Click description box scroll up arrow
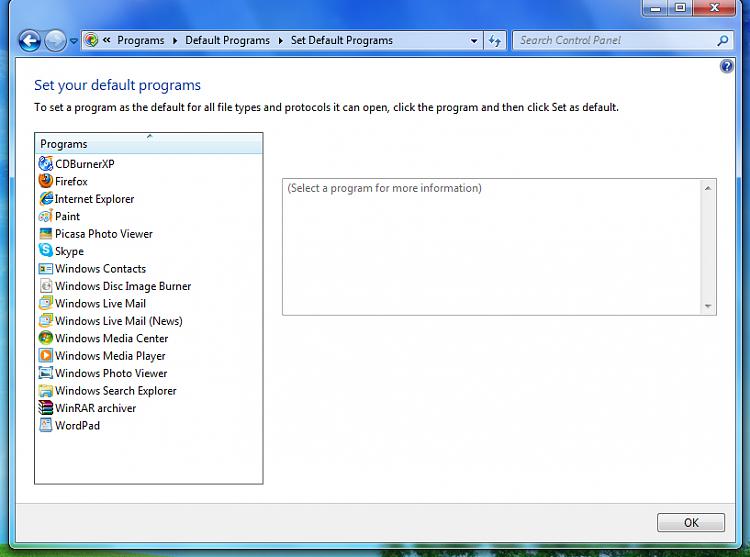This screenshot has width=750, height=557. coord(708,188)
